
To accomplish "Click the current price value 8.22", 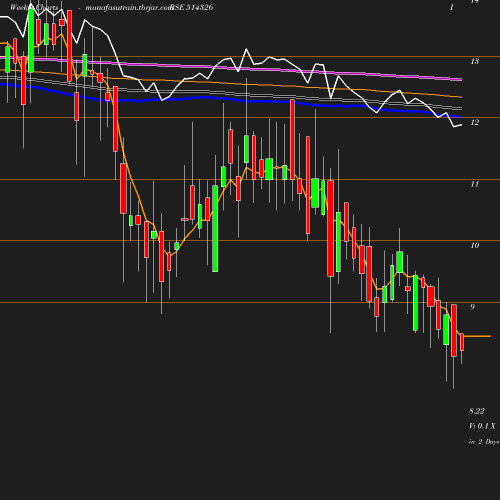I will pos(477,411).
